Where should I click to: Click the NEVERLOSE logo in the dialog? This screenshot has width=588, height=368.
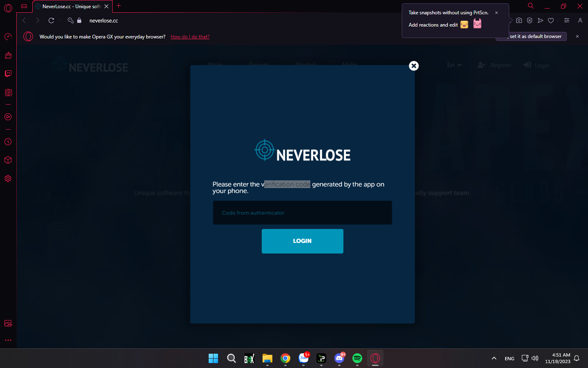pos(302,150)
